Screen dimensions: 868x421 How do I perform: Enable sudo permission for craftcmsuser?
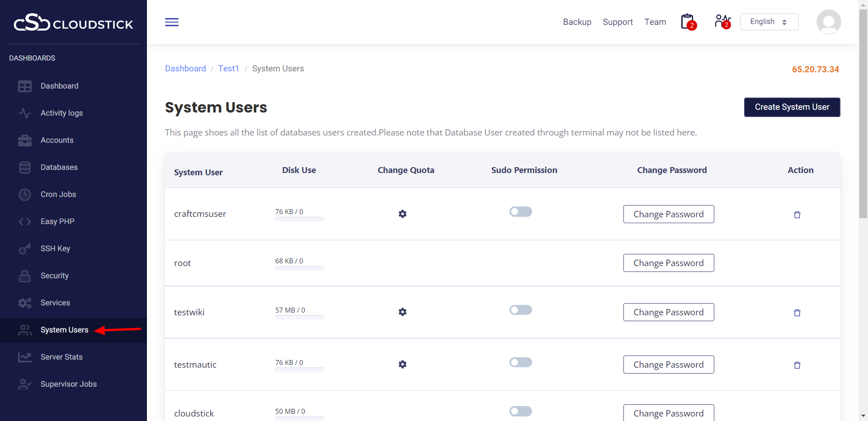[520, 212]
